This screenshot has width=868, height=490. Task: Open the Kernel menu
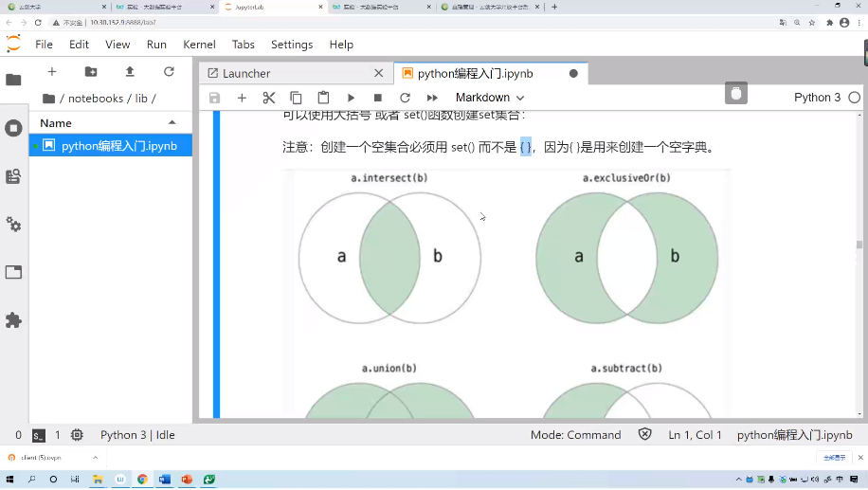pyautogui.click(x=199, y=45)
